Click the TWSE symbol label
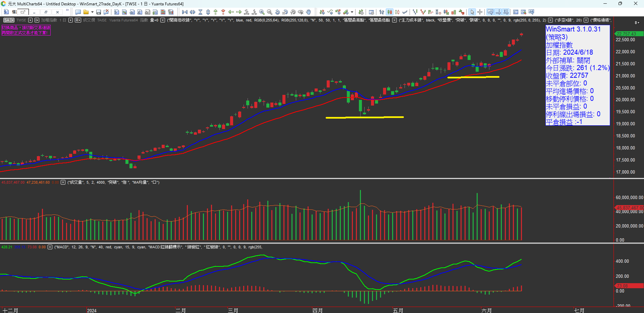 [21, 20]
